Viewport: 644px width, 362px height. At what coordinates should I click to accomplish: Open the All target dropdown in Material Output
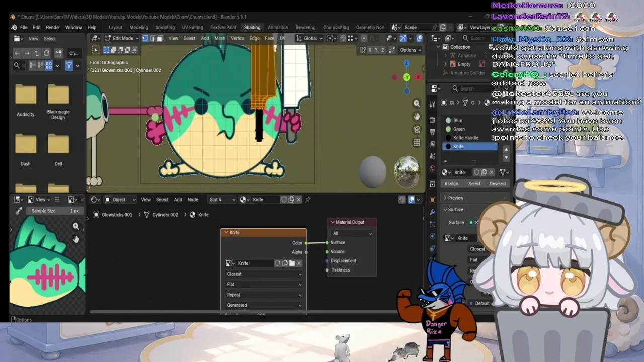(x=352, y=233)
